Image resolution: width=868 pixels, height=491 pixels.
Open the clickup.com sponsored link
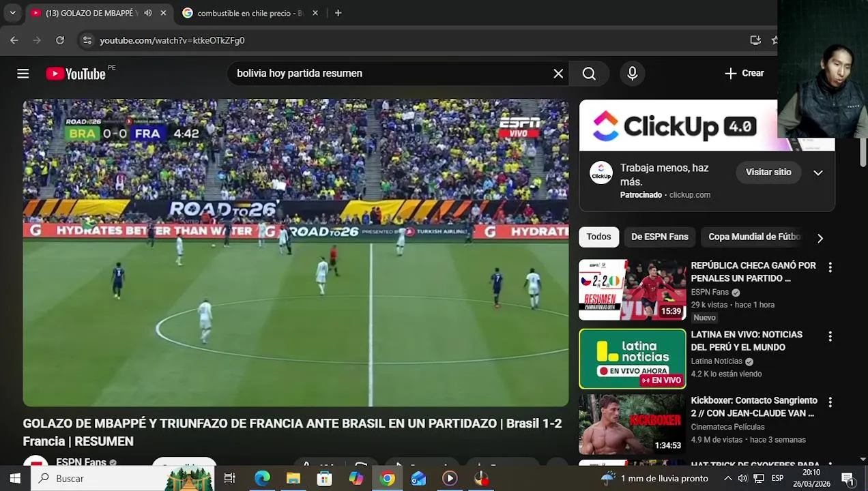tap(690, 195)
